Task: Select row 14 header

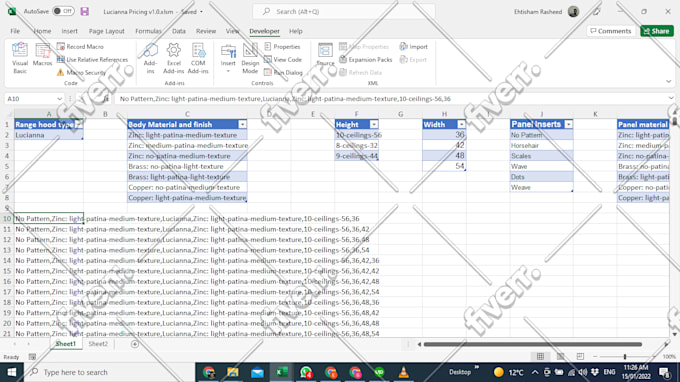Action: pyautogui.click(x=7, y=261)
